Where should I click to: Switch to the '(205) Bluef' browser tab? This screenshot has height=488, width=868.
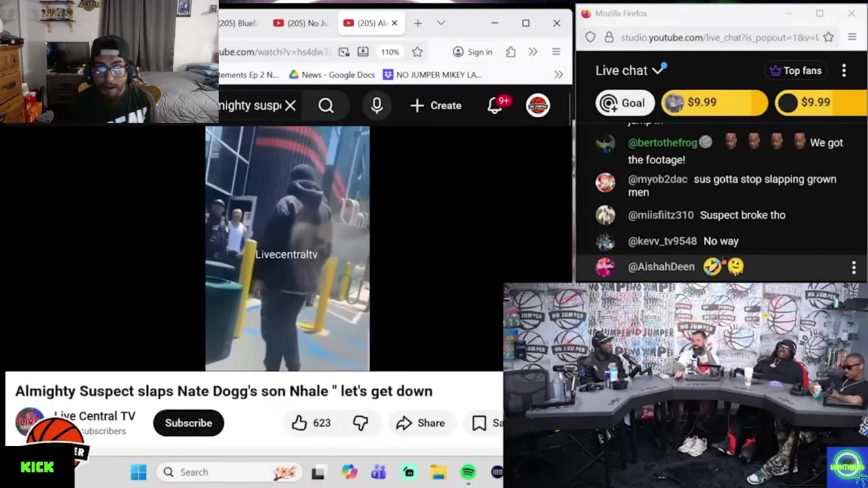(239, 23)
